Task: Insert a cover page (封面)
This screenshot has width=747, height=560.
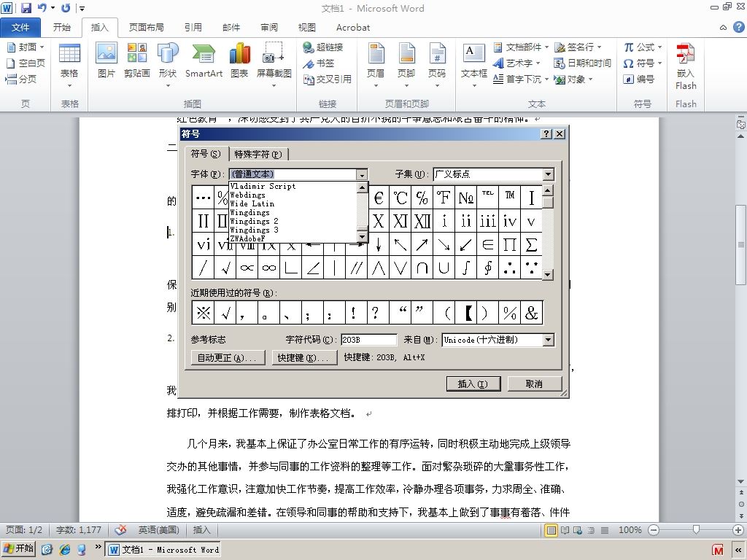Action: (26, 47)
